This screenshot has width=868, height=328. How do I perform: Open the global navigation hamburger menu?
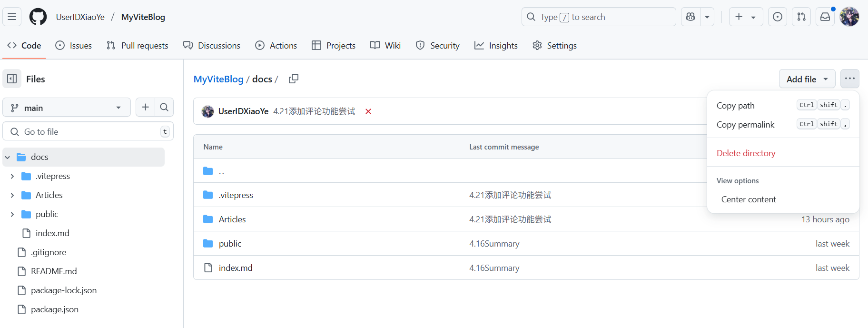[12, 17]
